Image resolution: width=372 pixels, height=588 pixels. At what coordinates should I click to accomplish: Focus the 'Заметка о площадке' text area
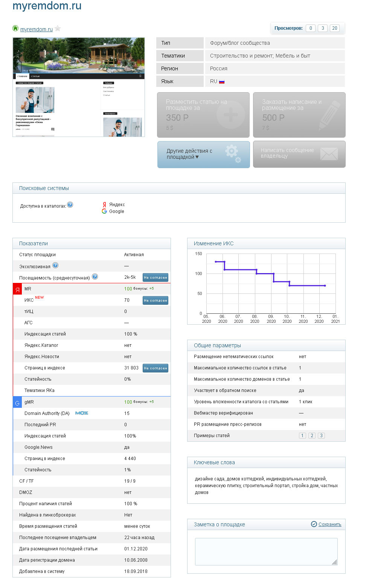(x=266, y=552)
